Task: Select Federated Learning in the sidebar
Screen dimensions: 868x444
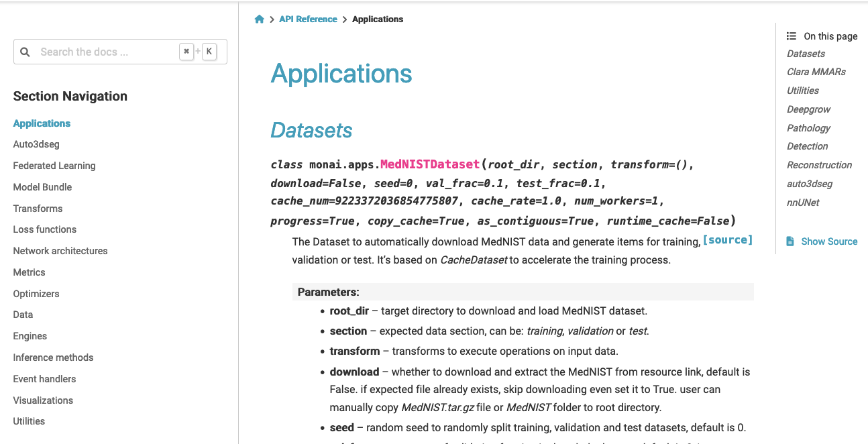Action: point(54,166)
